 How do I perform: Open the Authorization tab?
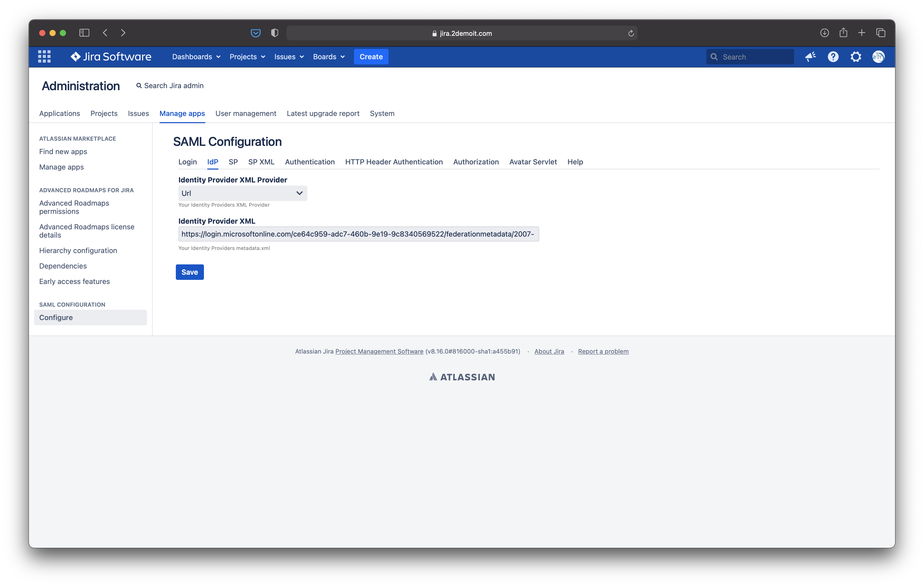476,162
